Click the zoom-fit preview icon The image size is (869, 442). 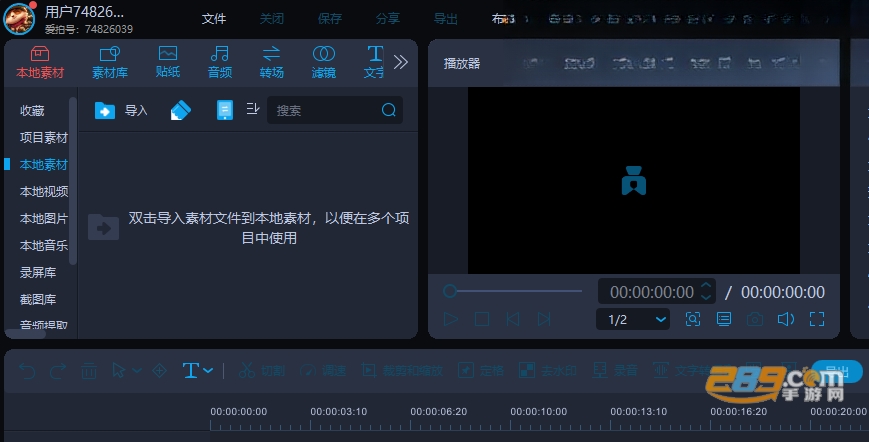coord(693,319)
